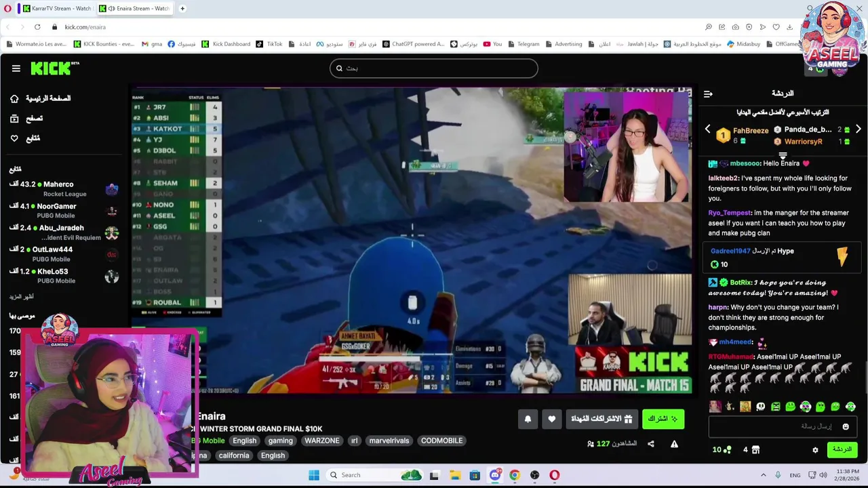Open TikTok bookmark
Screen dimensions: 868x488
tap(269, 44)
